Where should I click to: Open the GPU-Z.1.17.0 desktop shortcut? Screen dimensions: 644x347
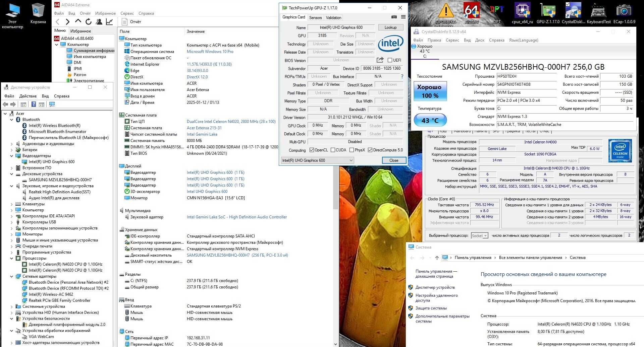(548, 13)
